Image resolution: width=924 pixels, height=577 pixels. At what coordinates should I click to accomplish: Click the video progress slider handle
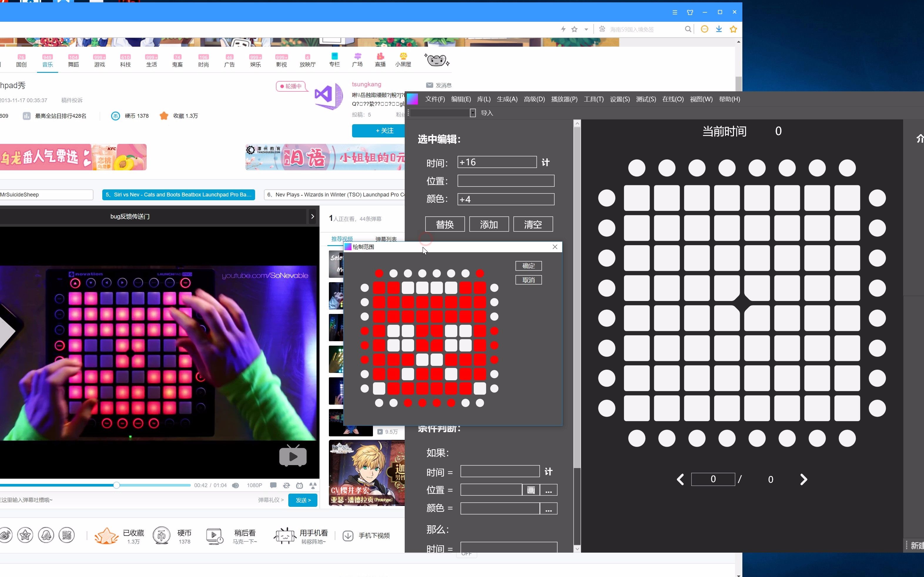pos(116,485)
